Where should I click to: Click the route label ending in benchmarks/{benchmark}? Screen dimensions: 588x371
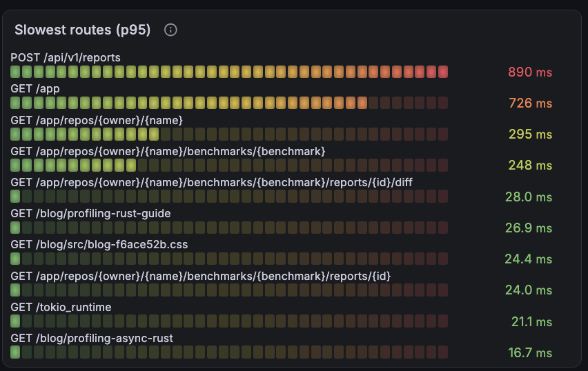(168, 151)
